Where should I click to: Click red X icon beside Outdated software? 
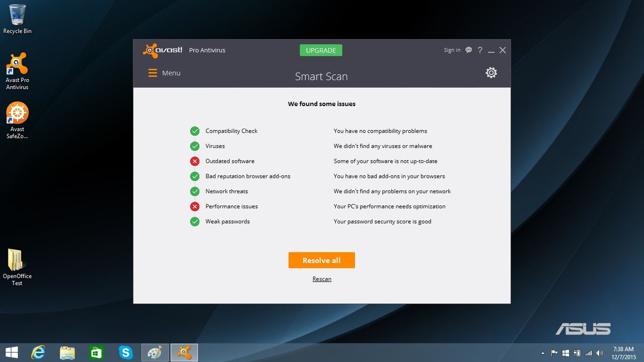(195, 161)
